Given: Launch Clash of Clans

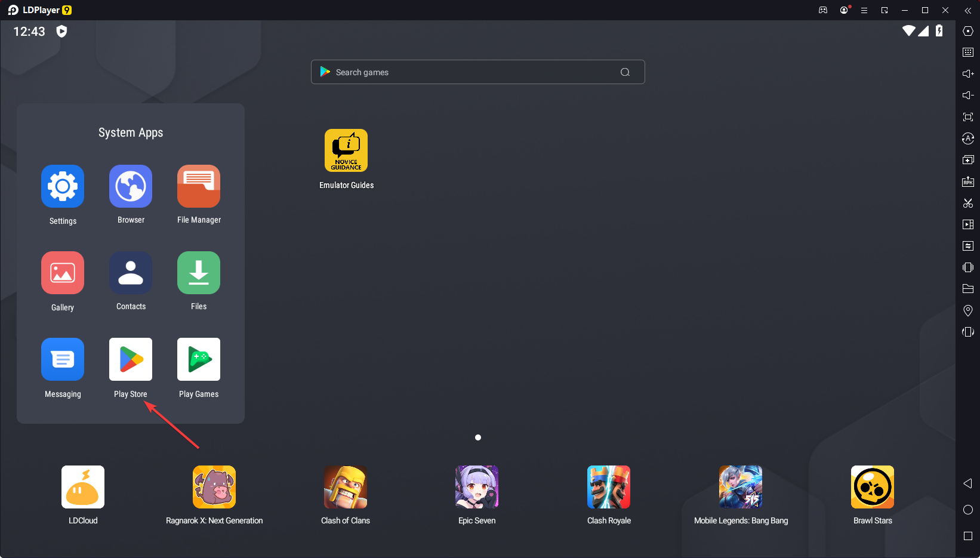Looking at the screenshot, I should (x=346, y=487).
